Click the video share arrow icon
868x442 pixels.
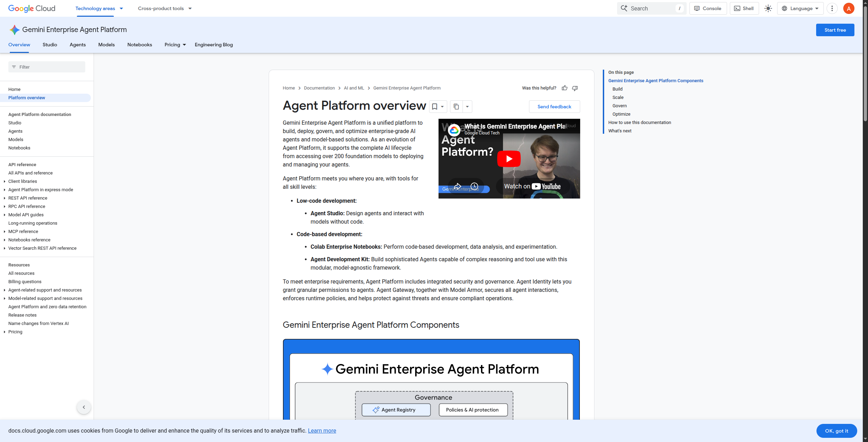tap(457, 186)
